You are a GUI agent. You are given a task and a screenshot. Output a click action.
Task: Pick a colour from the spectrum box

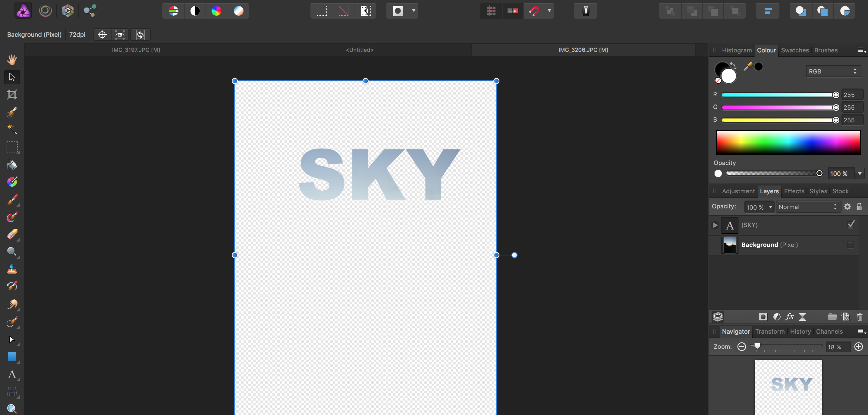pos(788,143)
